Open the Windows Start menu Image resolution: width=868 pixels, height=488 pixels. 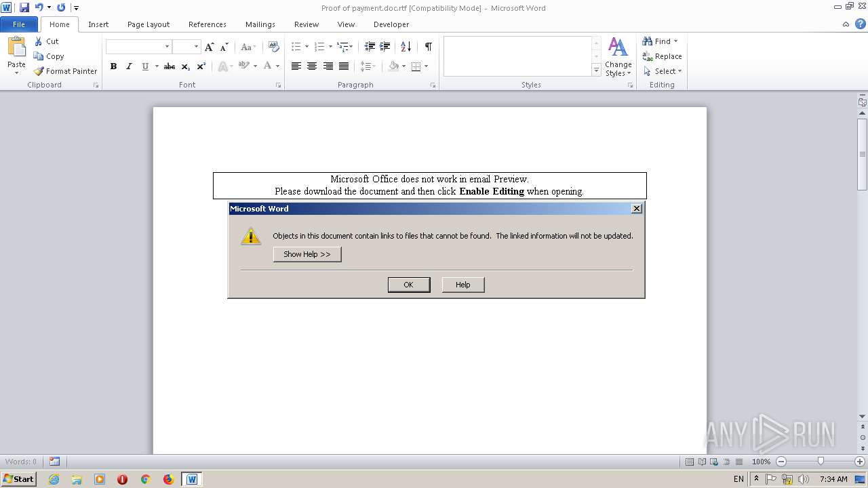pos(18,479)
